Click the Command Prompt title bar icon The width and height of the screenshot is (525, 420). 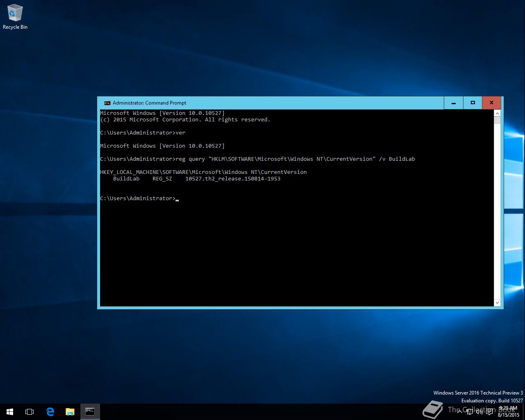107,103
